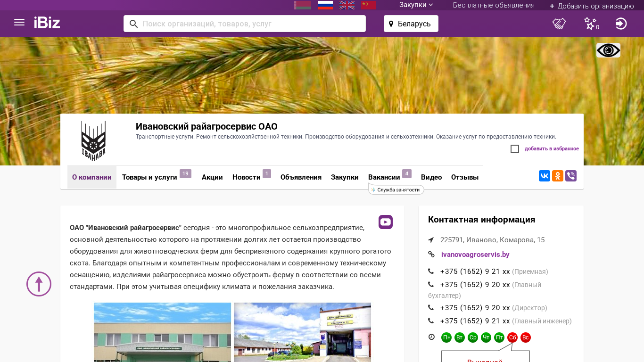Click the website link chain icon

click(x=431, y=255)
